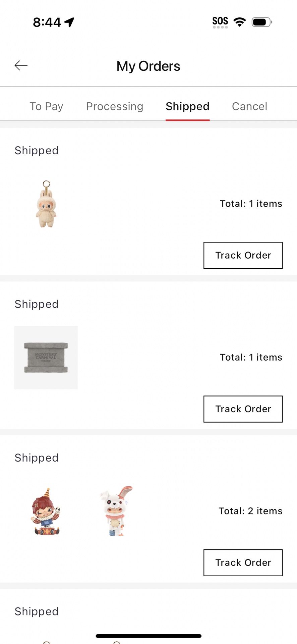Tap the SOS status indicator
The width and height of the screenshot is (297, 644).
point(220,22)
